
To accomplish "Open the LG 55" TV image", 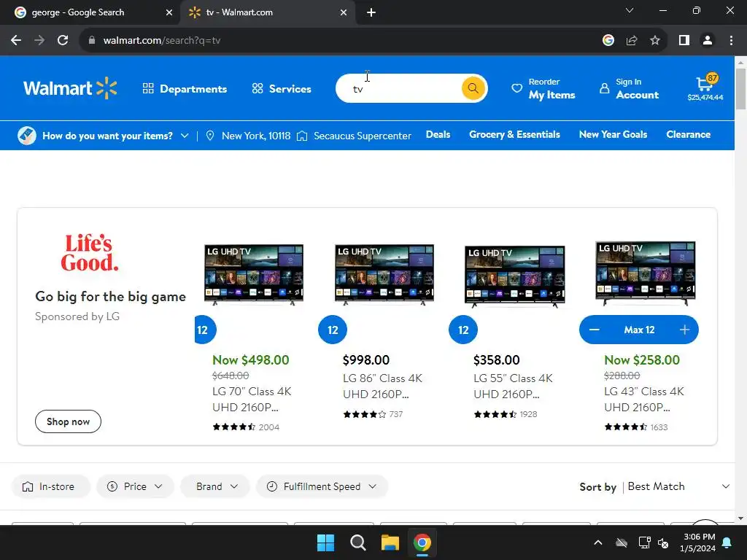I will (x=515, y=276).
